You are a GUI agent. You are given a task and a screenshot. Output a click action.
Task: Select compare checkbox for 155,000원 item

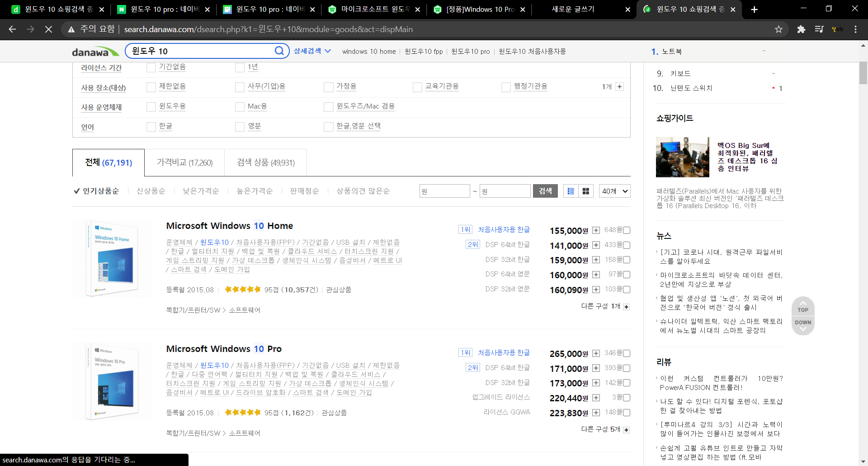627,230
